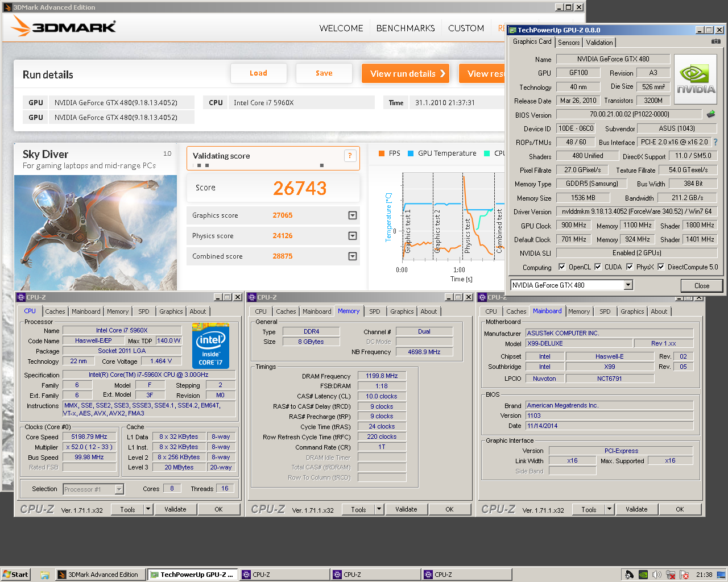This screenshot has width=728, height=582.
Task: Click the Start button
Action: point(15,575)
